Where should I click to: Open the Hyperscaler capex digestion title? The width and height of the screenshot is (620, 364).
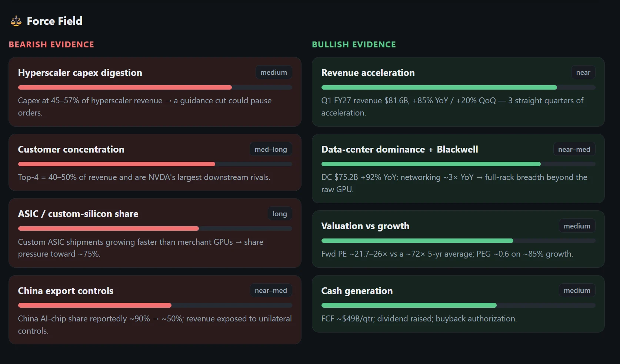pyautogui.click(x=80, y=73)
